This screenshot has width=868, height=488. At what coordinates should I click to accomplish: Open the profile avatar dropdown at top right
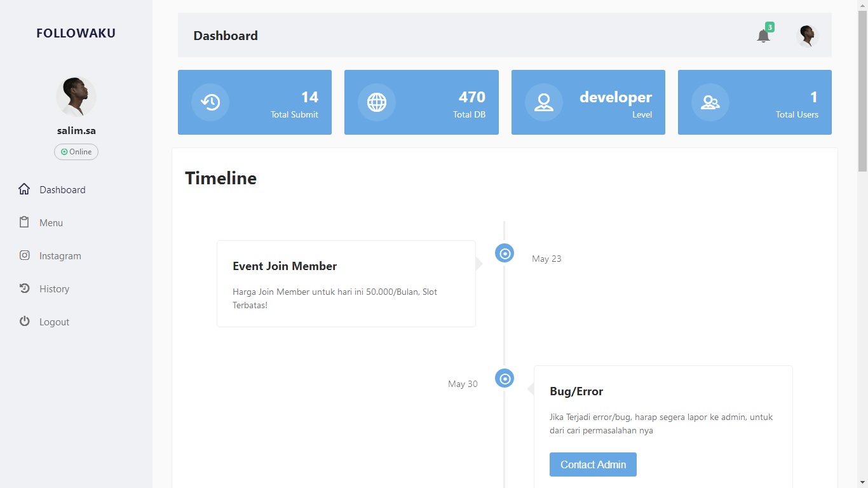click(x=806, y=36)
